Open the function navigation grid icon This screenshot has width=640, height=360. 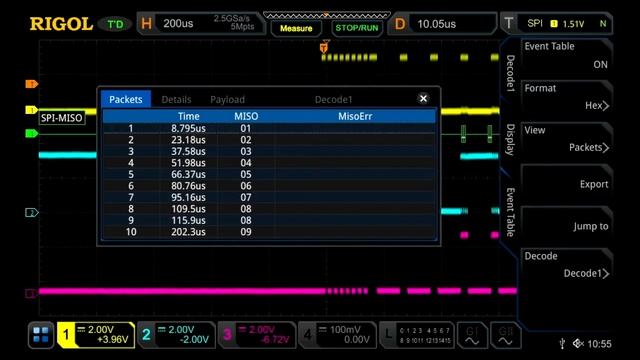click(41, 335)
